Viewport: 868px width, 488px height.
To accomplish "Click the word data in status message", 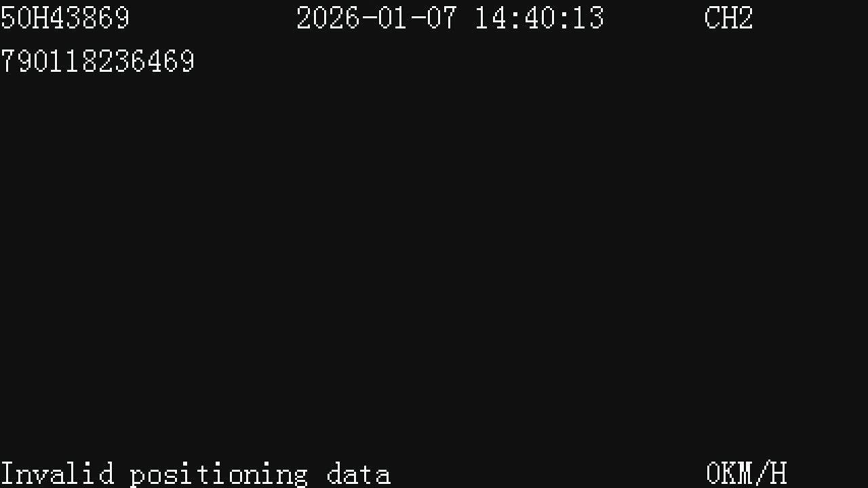I will coord(358,474).
